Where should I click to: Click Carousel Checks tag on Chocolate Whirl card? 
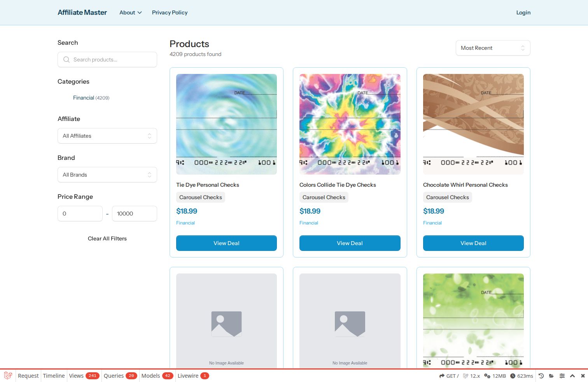(448, 197)
